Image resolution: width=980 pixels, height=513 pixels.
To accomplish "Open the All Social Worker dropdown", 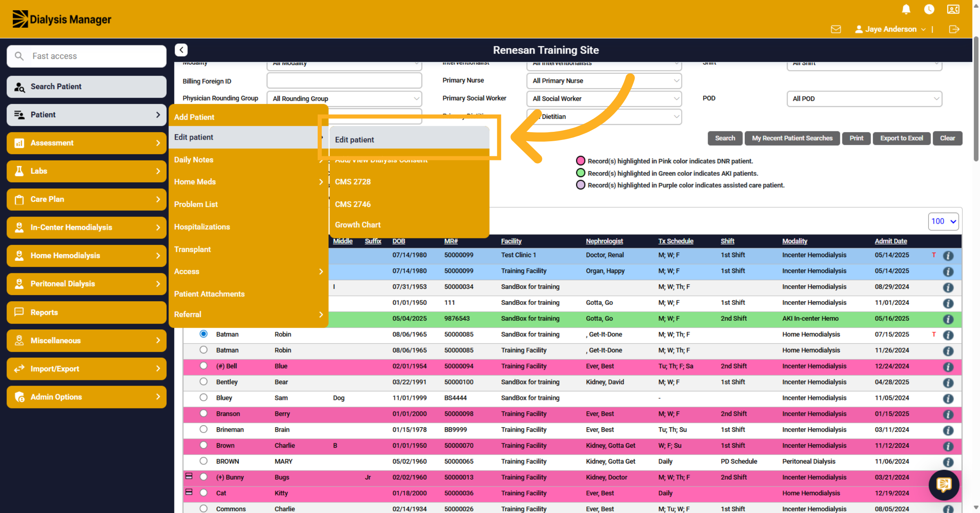I will [604, 99].
